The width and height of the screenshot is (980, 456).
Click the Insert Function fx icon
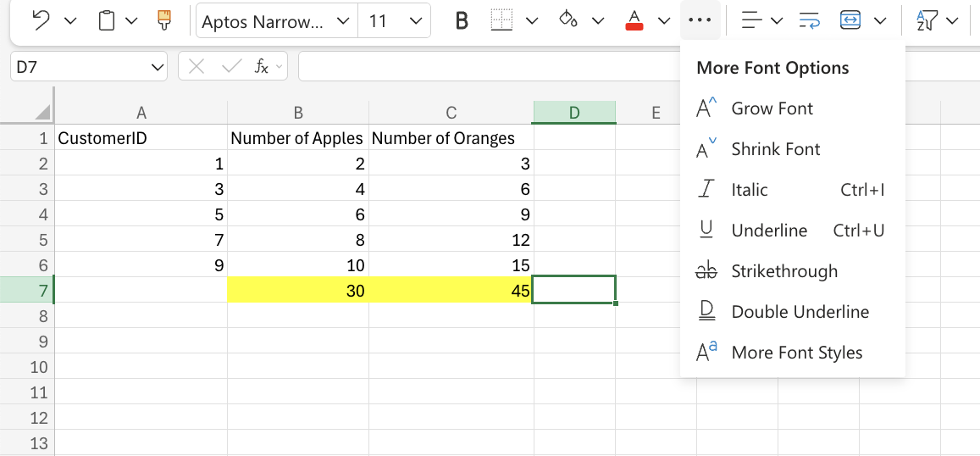[261, 66]
